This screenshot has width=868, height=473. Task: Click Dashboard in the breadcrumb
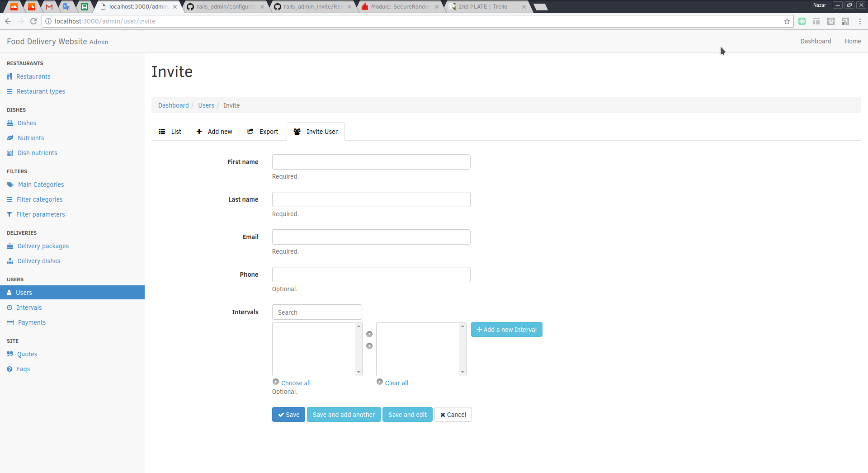point(174,105)
